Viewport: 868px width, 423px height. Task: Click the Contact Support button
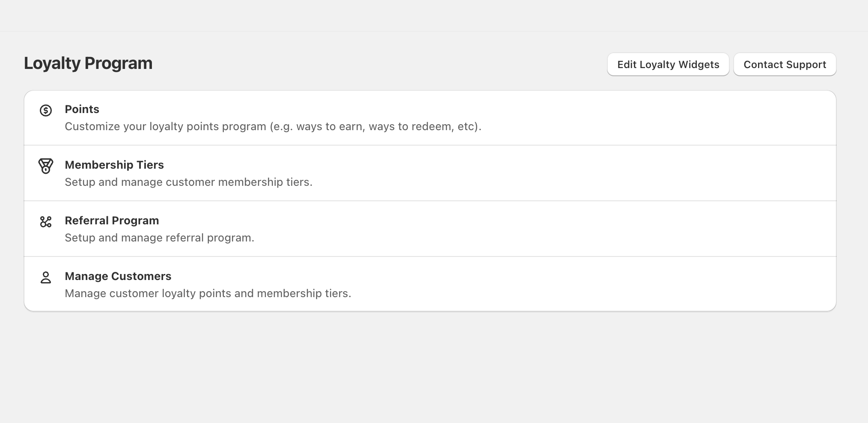tap(785, 64)
